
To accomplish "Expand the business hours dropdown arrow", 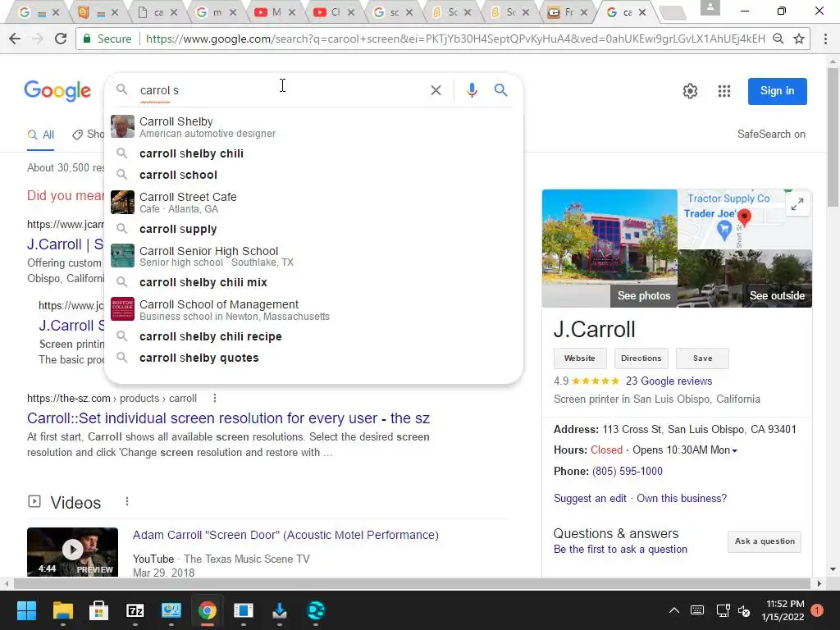I will point(734,450).
